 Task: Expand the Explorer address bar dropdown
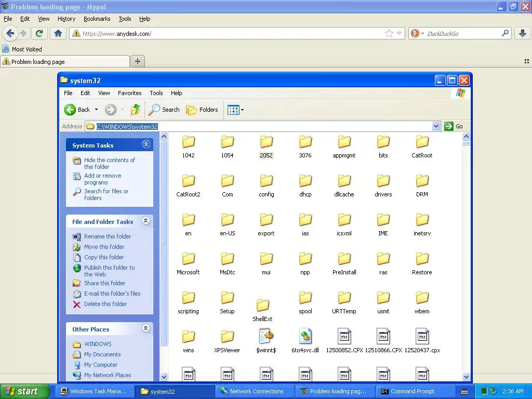click(x=436, y=126)
